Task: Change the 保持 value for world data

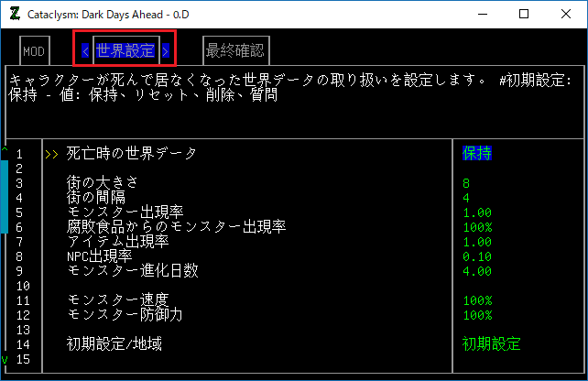Action: (x=477, y=153)
